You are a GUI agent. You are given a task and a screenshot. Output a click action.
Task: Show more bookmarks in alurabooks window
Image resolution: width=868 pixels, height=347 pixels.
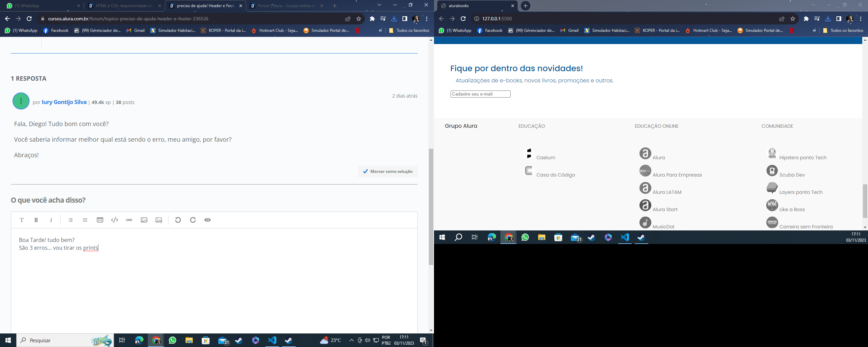pyautogui.click(x=814, y=30)
